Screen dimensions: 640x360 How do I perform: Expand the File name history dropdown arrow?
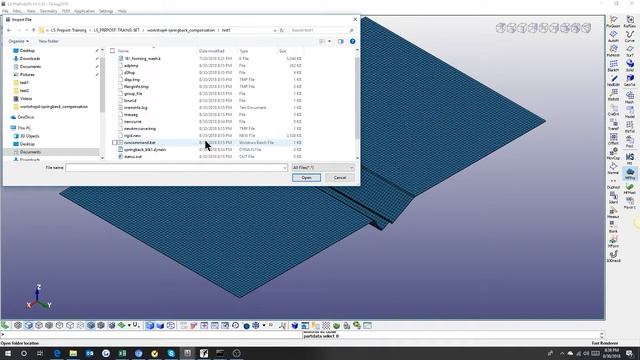tap(284, 168)
